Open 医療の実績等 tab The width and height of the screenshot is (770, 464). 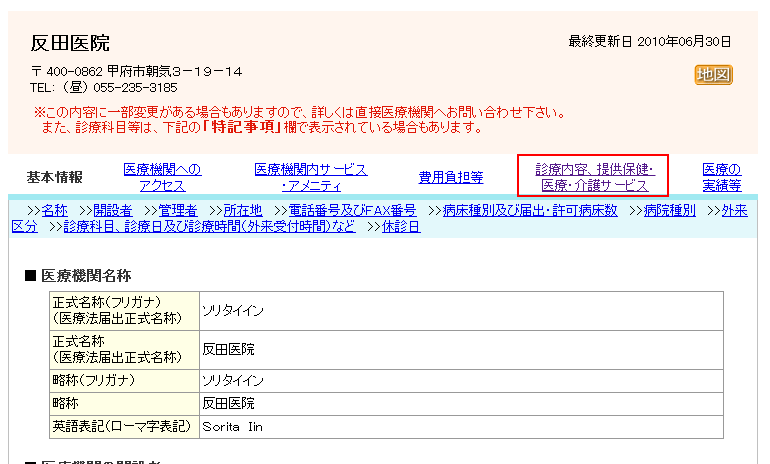click(722, 177)
